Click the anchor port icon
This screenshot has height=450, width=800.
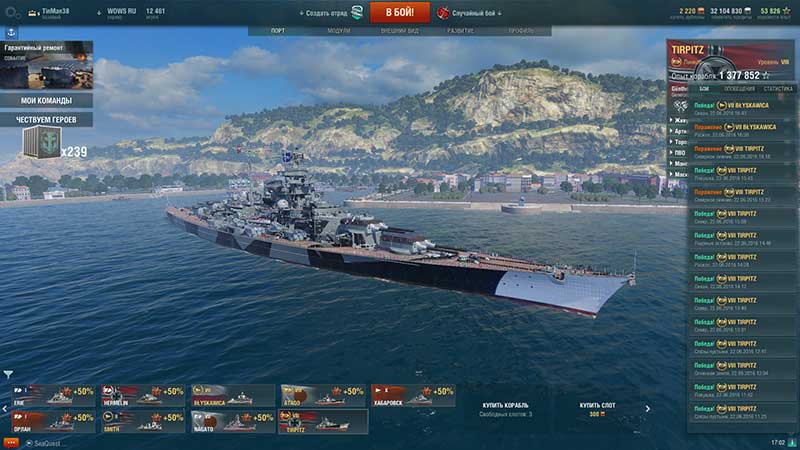tap(11, 33)
